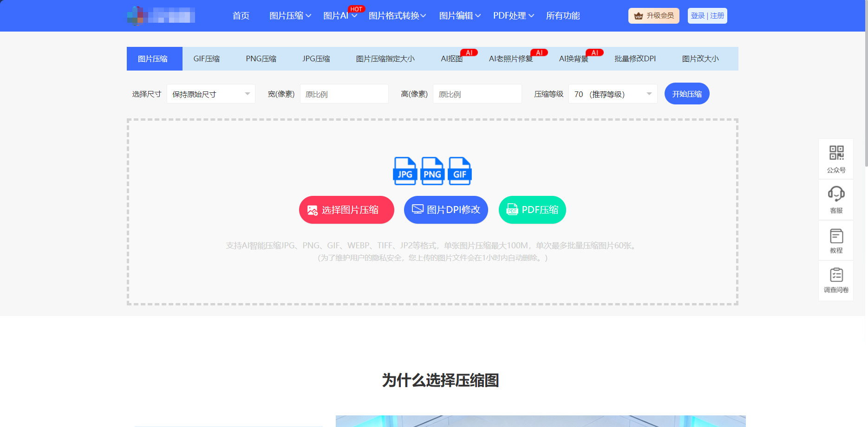Click the blurred site logo

(161, 16)
